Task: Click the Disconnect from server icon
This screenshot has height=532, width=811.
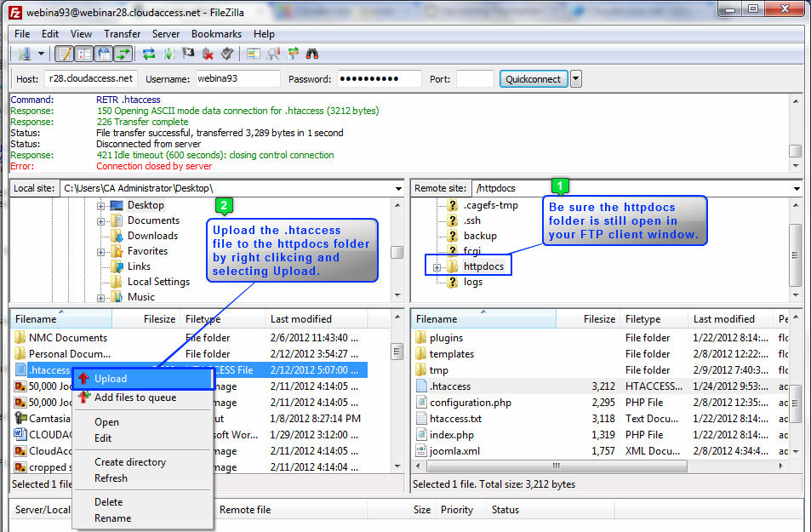Action: click(x=208, y=54)
